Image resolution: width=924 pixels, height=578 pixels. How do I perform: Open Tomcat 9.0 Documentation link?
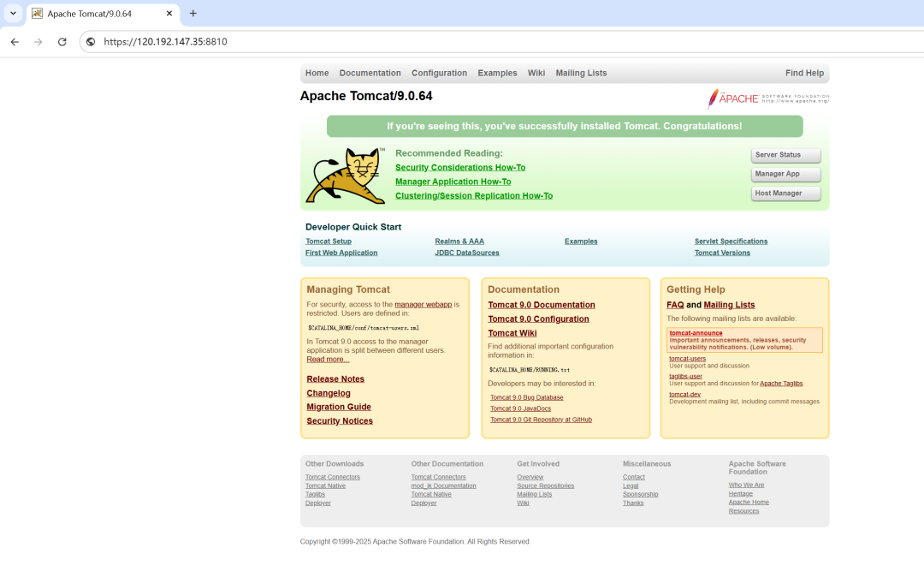(x=542, y=305)
